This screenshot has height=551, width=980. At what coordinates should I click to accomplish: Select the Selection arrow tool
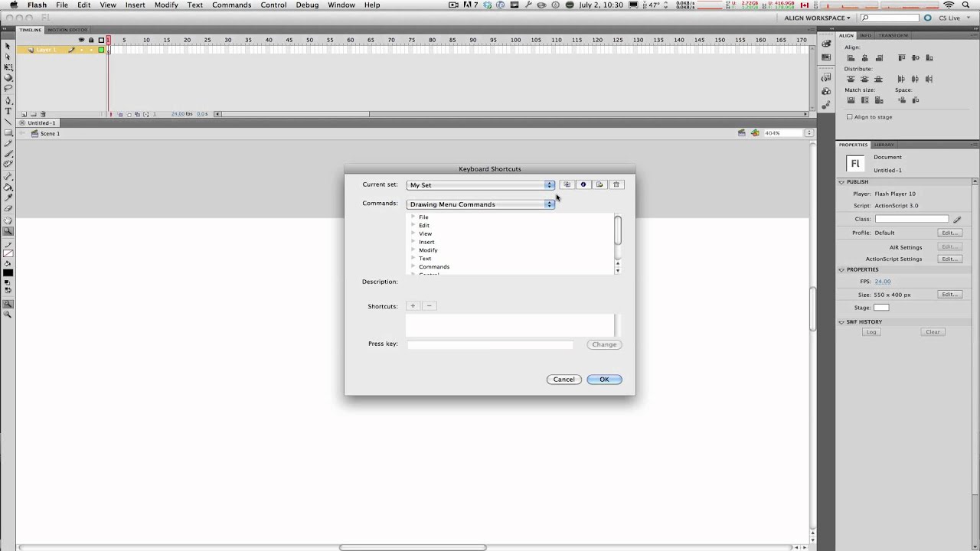coord(8,45)
